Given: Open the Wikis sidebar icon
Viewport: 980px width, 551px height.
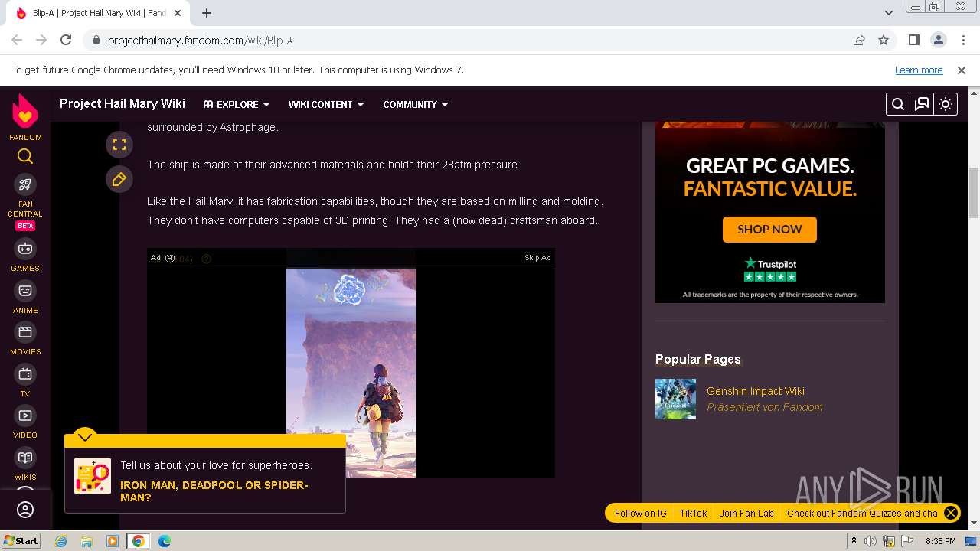Looking at the screenshot, I should point(25,458).
